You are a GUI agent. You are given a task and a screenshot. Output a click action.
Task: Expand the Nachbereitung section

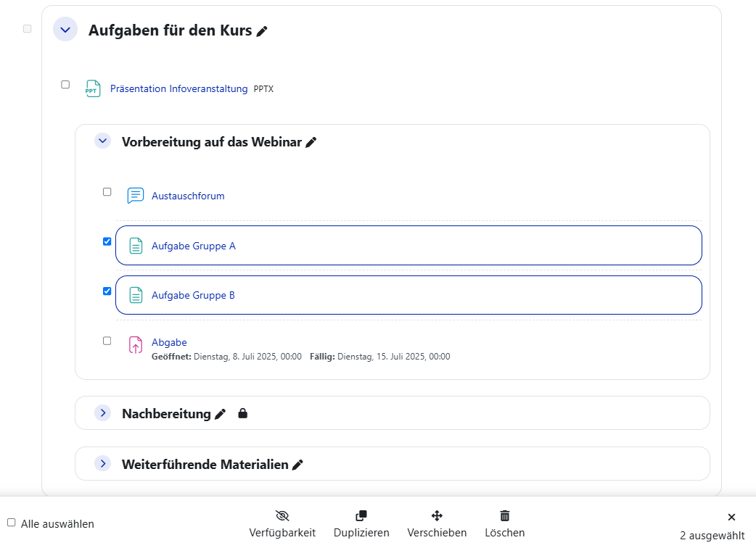[103, 412]
